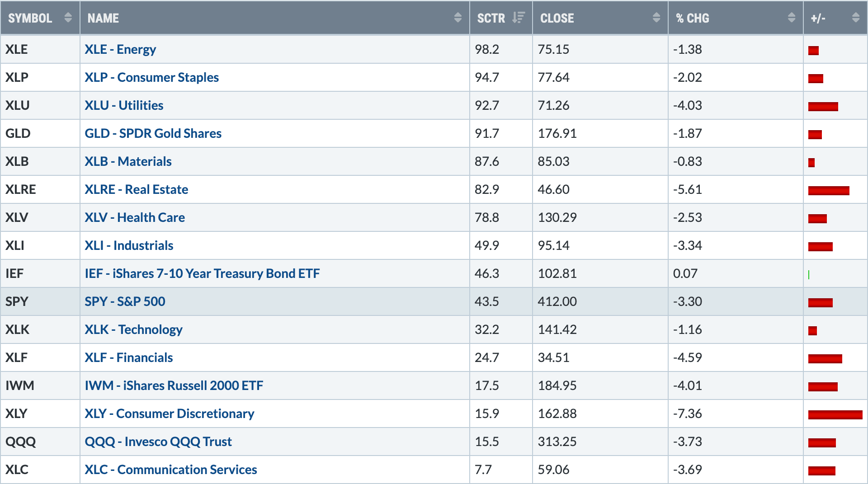The width and height of the screenshot is (868, 484).
Task: Open the QQQ - Invesco QQQ Trust link
Action: pos(158,442)
